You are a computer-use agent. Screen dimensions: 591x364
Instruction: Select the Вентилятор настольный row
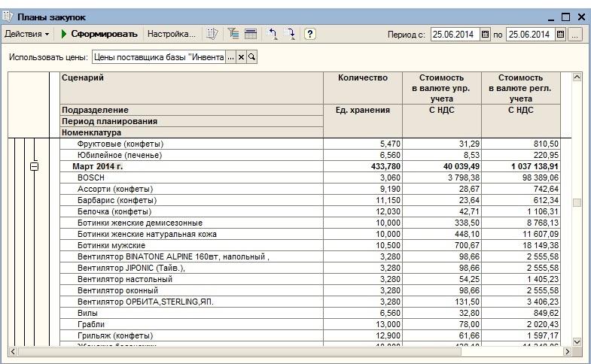pos(309,279)
